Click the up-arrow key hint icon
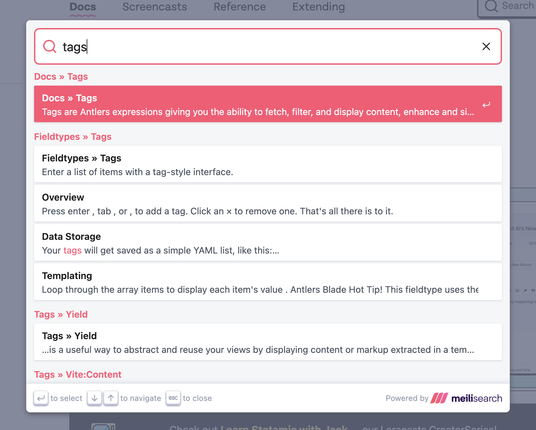This screenshot has width=536, height=430. (x=111, y=398)
